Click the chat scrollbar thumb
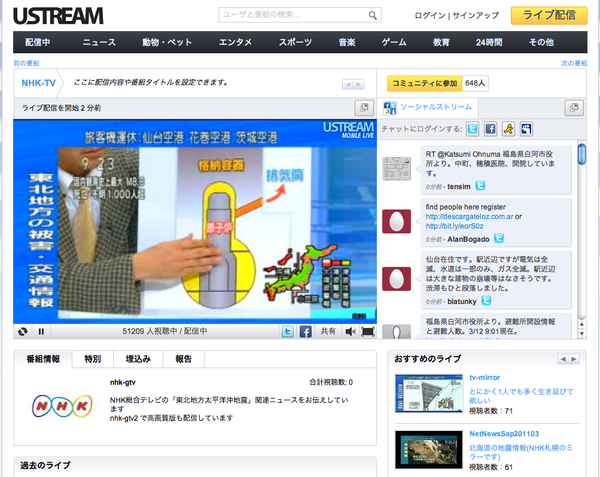 582,154
